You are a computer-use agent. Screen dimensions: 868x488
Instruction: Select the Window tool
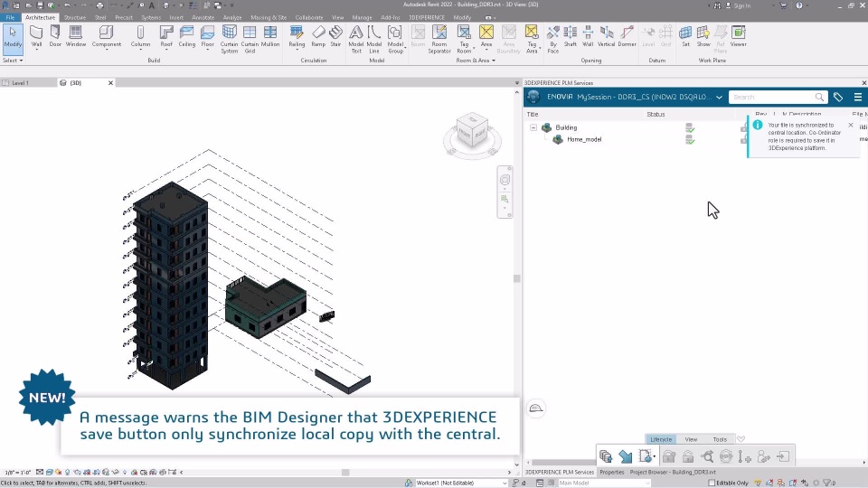click(x=76, y=36)
